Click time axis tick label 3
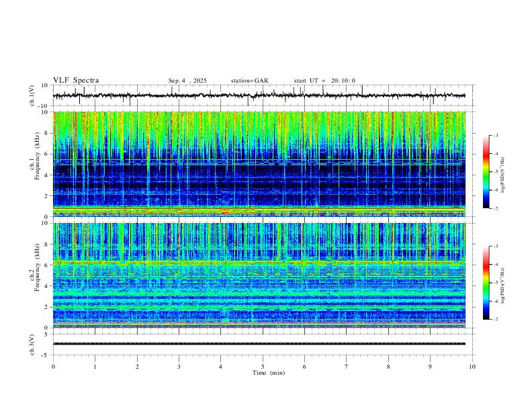This screenshot has width=532, height=411. pos(179,367)
